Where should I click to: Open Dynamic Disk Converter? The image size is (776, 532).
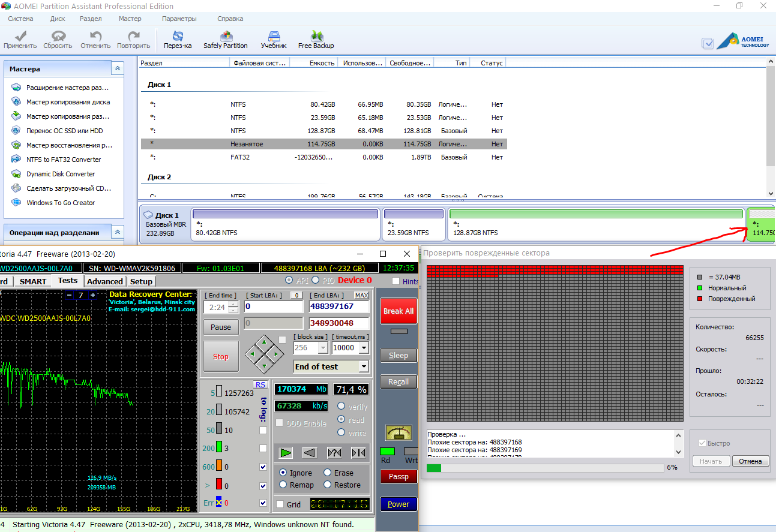coord(53,174)
